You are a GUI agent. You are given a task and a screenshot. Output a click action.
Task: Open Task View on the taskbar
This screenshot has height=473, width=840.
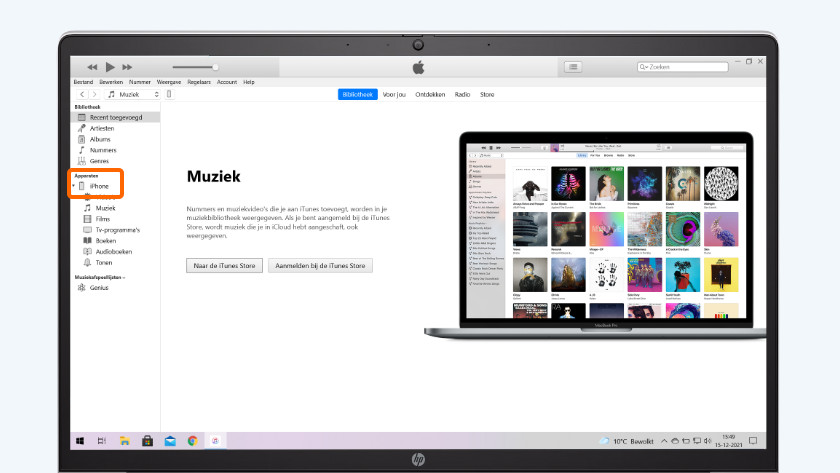102,441
